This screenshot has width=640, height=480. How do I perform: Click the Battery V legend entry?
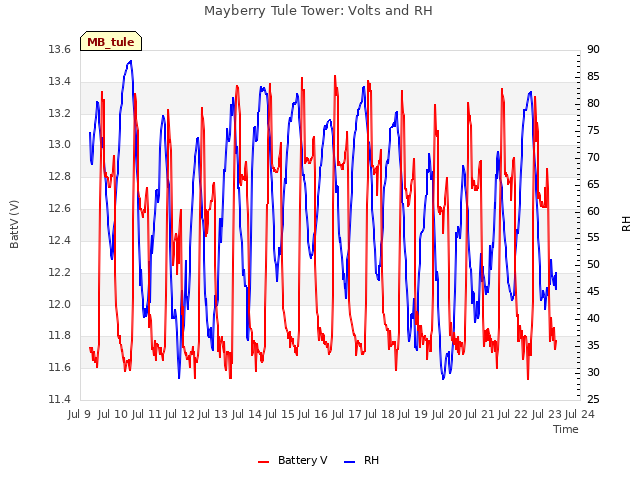coord(293,460)
